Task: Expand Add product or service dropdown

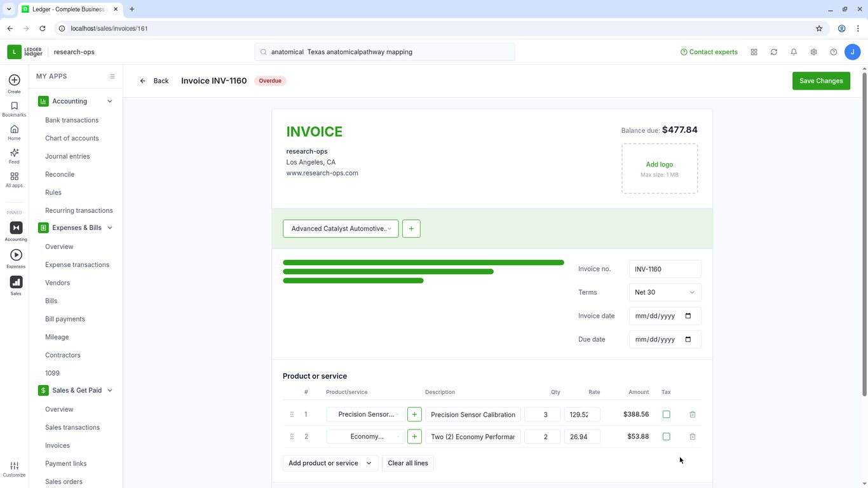Action: pyautogui.click(x=330, y=463)
